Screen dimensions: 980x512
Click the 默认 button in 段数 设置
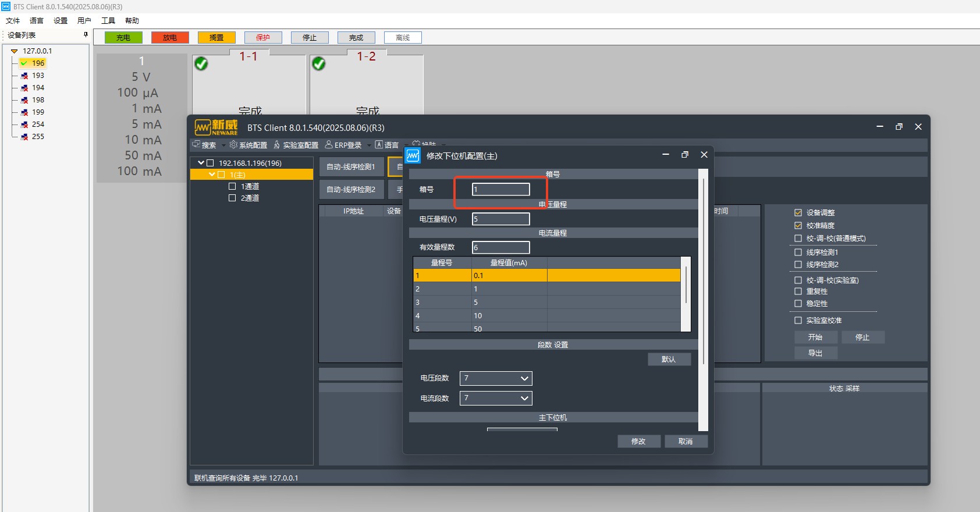[x=669, y=359]
